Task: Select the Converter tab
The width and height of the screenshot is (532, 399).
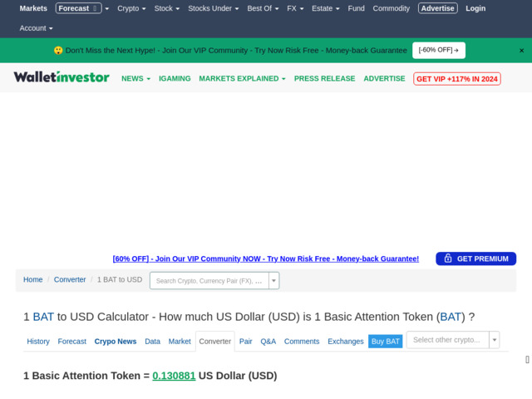Action: pos(215,342)
